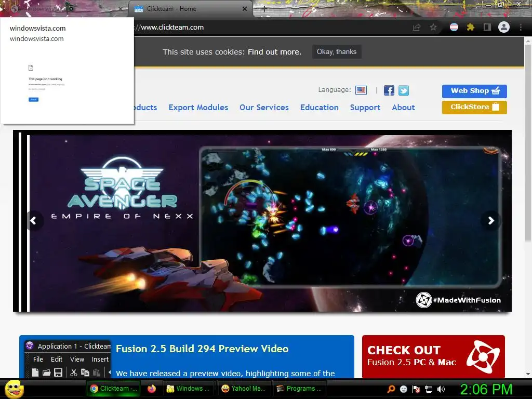The image size is (532, 399).
Task: Open the Web Shop button
Action: [474, 91]
